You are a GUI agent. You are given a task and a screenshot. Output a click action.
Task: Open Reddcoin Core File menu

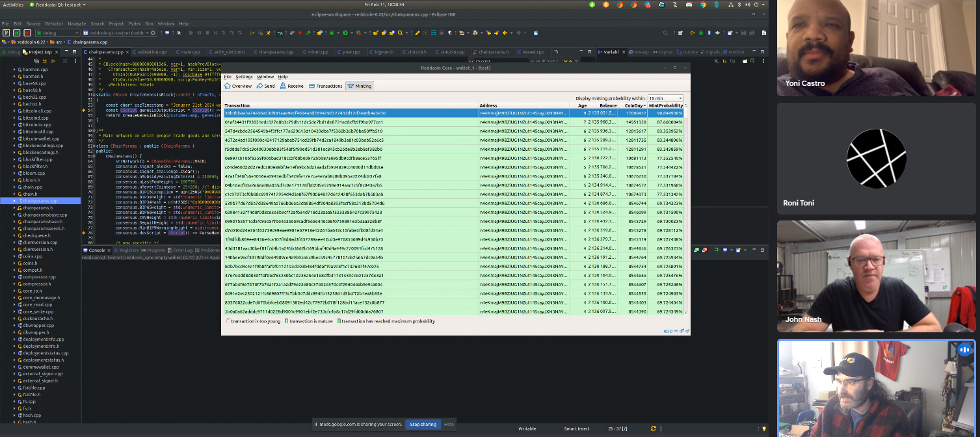[228, 77]
